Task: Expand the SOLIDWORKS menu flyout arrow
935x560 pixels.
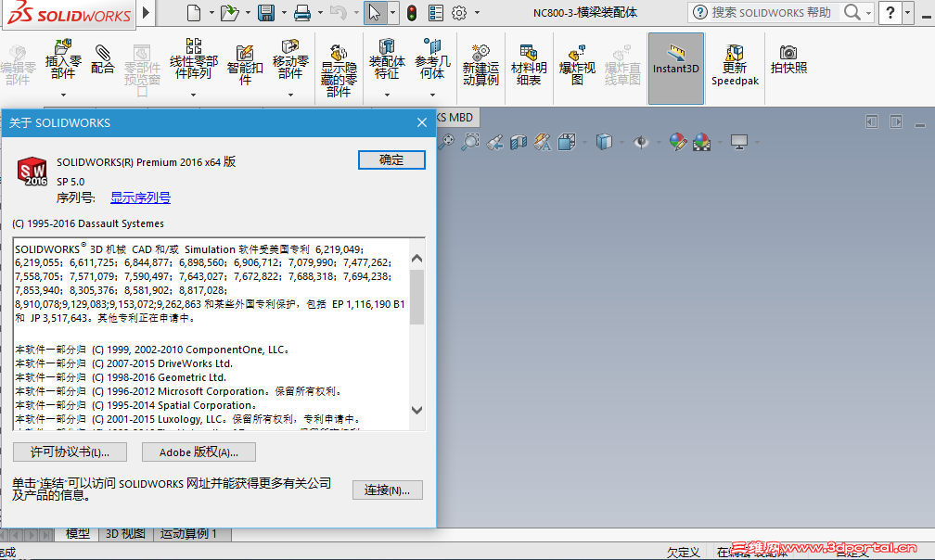Action: [147, 12]
